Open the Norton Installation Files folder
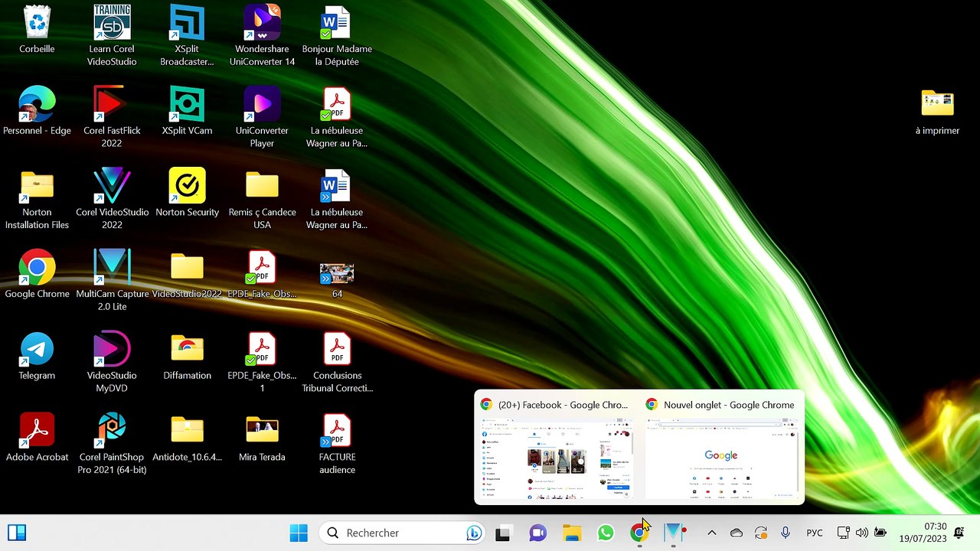This screenshot has height=551, width=980. pos(37,199)
